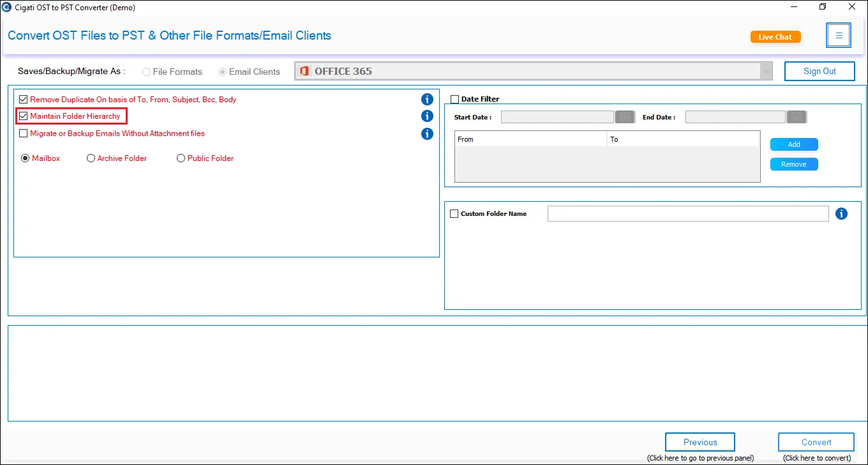Select the Mailbox radio button
Viewport: 868px width, 465px height.
pyautogui.click(x=26, y=158)
